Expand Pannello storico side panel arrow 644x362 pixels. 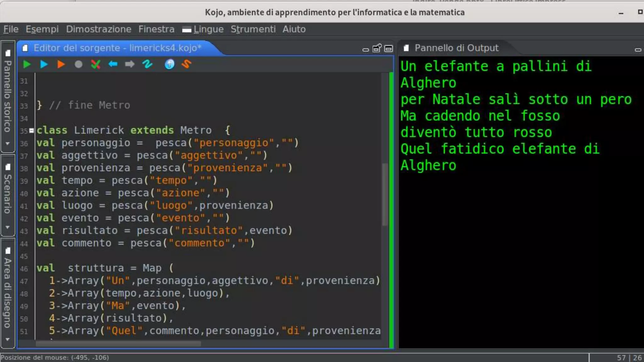[8, 144]
